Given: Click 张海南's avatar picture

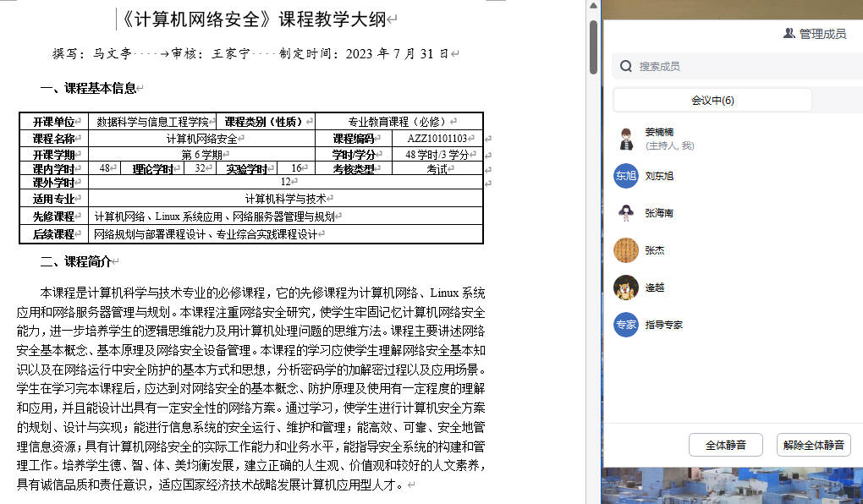Looking at the screenshot, I should point(625,213).
